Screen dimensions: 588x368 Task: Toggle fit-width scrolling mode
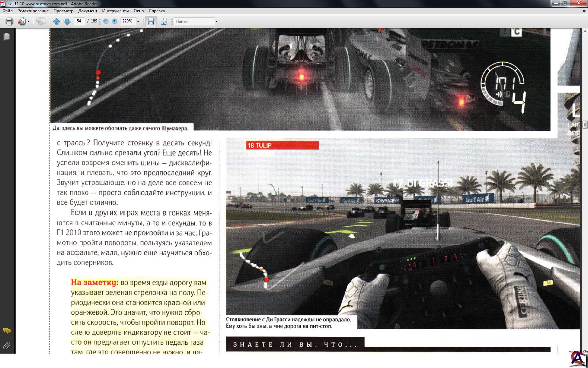point(151,21)
